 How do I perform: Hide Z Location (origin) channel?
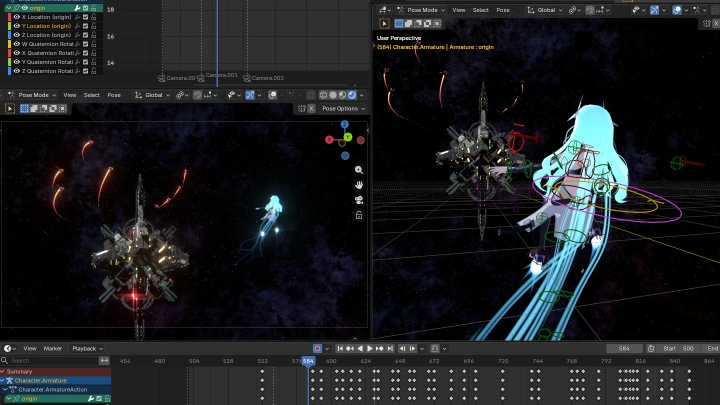pyautogui.click(x=17, y=35)
